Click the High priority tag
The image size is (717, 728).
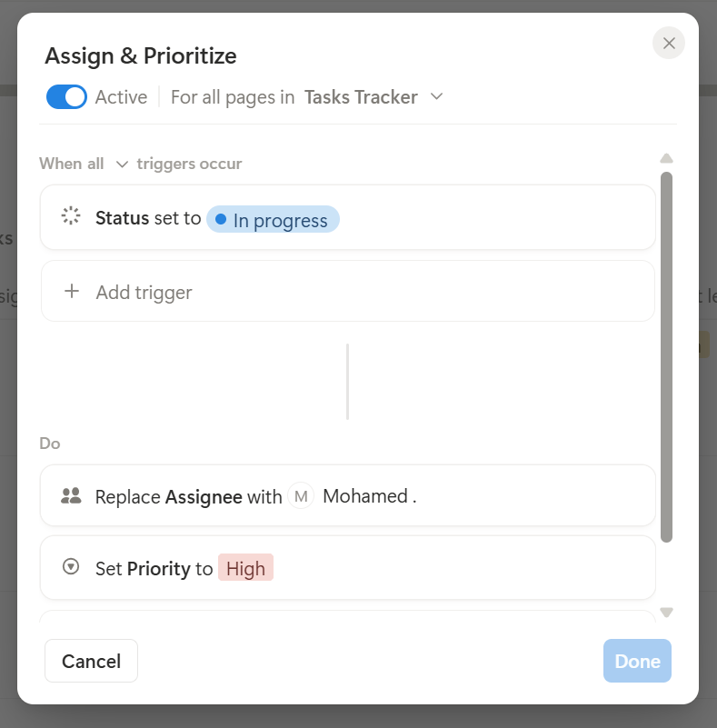[245, 567]
